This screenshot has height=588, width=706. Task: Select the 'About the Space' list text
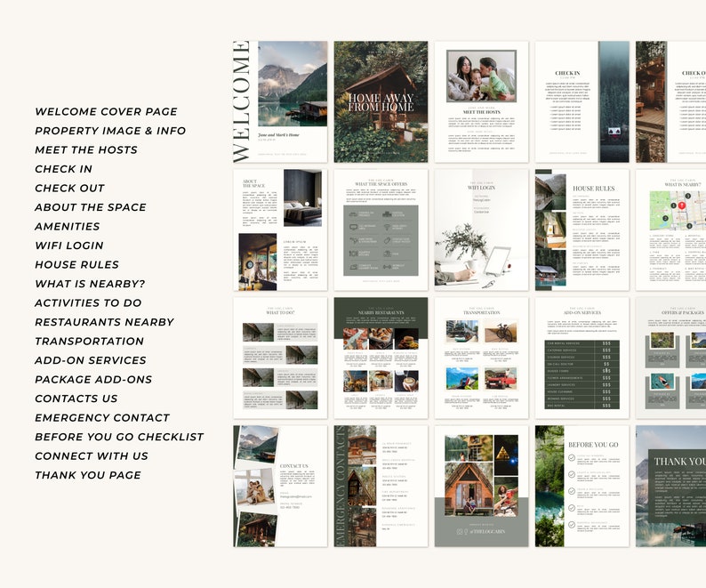91,207
